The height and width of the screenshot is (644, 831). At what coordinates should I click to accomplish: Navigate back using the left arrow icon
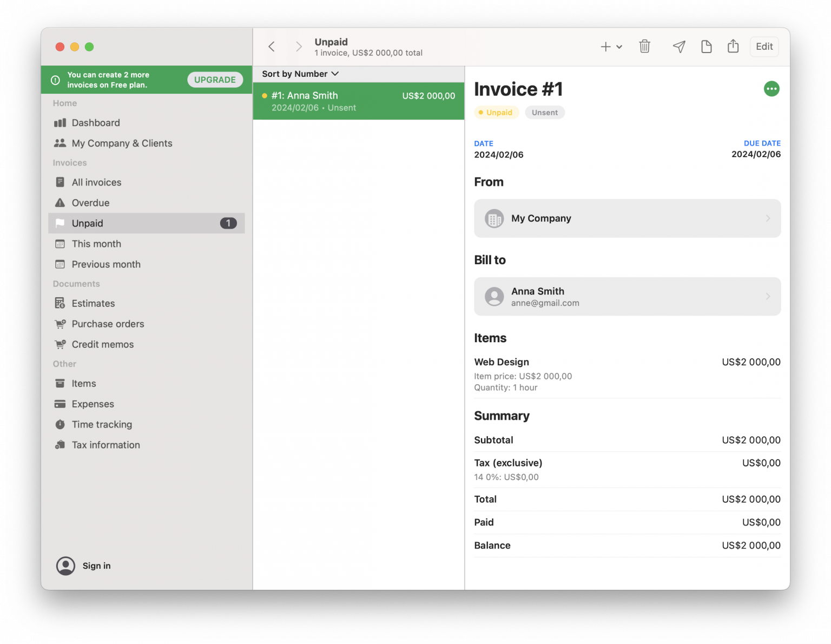271,47
